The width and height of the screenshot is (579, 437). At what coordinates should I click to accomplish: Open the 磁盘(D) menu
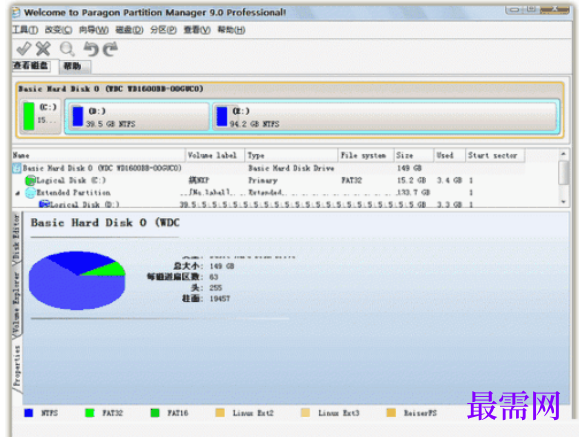click(129, 30)
